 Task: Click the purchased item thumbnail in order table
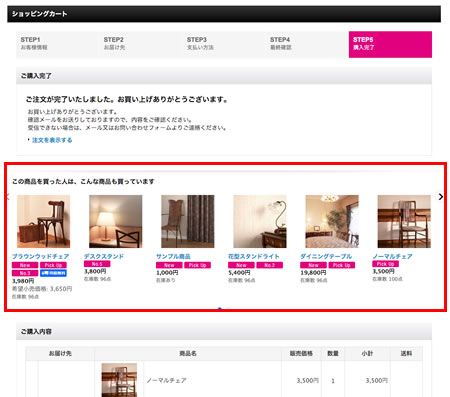coord(119,380)
